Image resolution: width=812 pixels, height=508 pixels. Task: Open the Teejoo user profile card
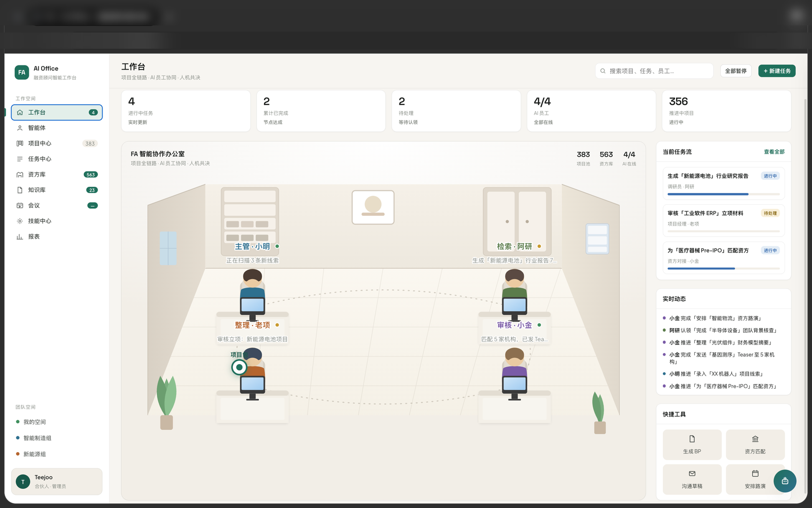pyautogui.click(x=57, y=482)
